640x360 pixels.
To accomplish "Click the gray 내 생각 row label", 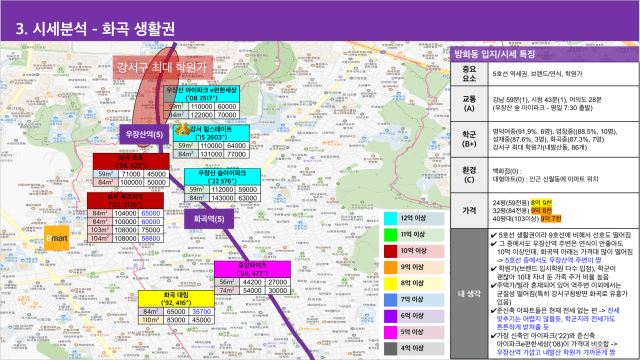I will click(469, 294).
